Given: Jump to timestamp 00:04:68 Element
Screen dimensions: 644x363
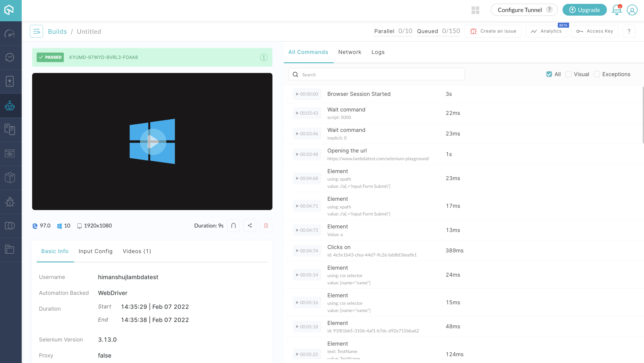Looking at the screenshot, I should point(307,178).
